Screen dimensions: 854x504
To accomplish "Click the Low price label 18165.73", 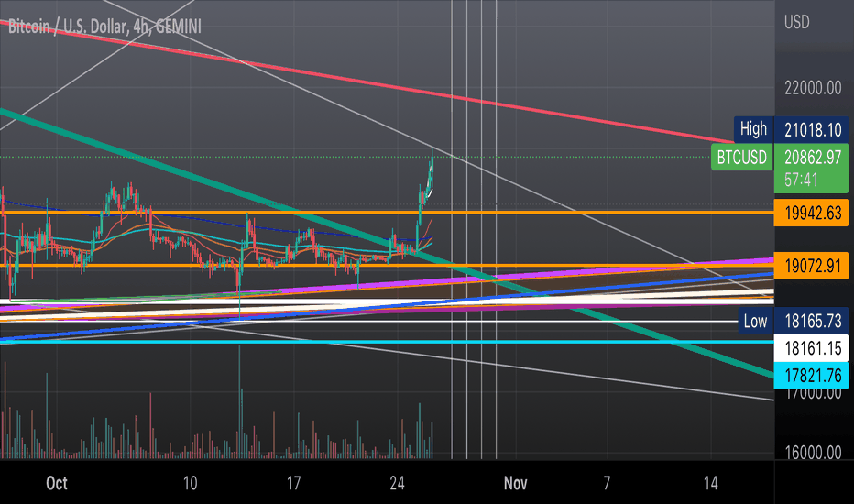I will [x=812, y=321].
